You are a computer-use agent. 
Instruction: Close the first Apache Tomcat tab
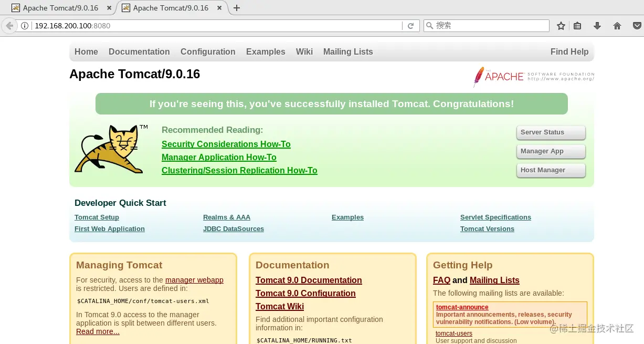tap(109, 8)
